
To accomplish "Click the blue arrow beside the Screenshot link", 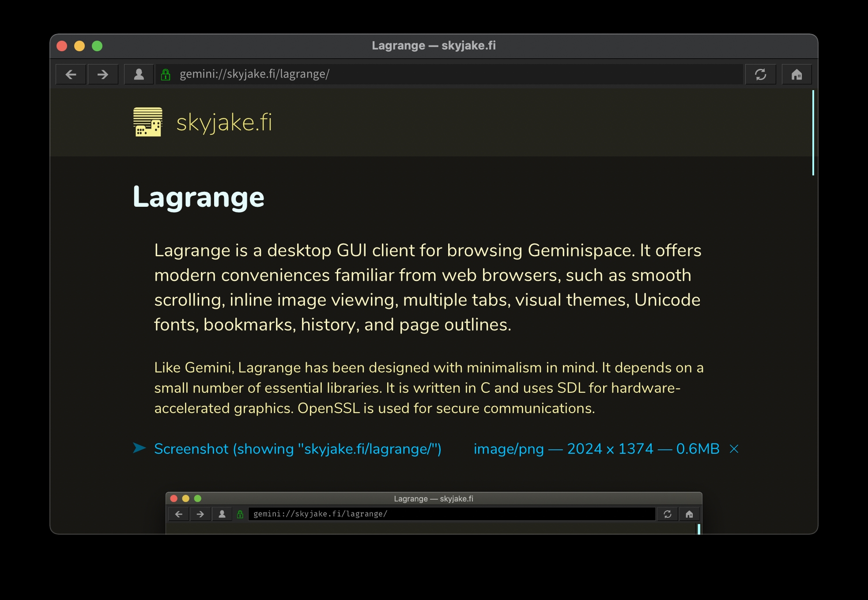I will (x=139, y=448).
